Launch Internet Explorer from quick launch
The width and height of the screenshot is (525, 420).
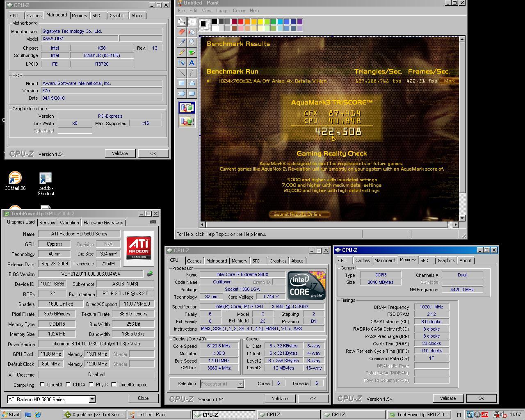tap(38, 415)
